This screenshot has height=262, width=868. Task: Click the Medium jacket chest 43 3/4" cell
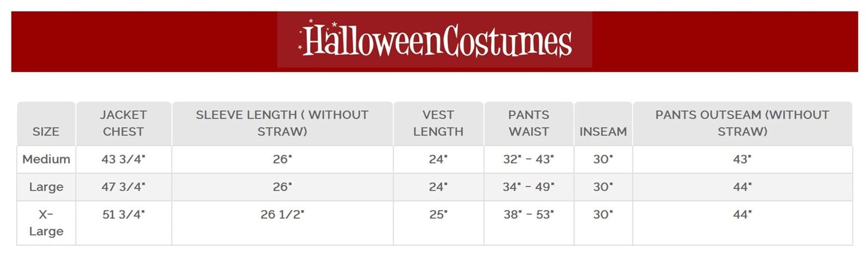124,159
